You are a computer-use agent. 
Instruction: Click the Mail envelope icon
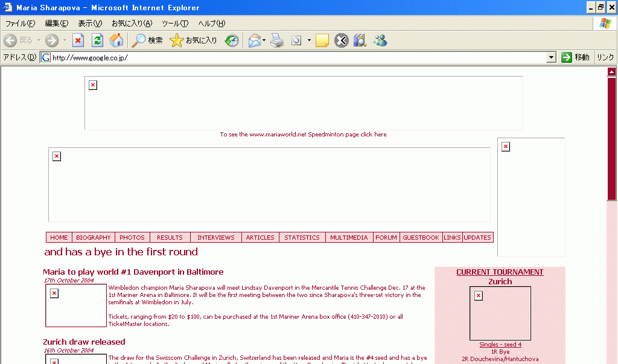(x=255, y=40)
